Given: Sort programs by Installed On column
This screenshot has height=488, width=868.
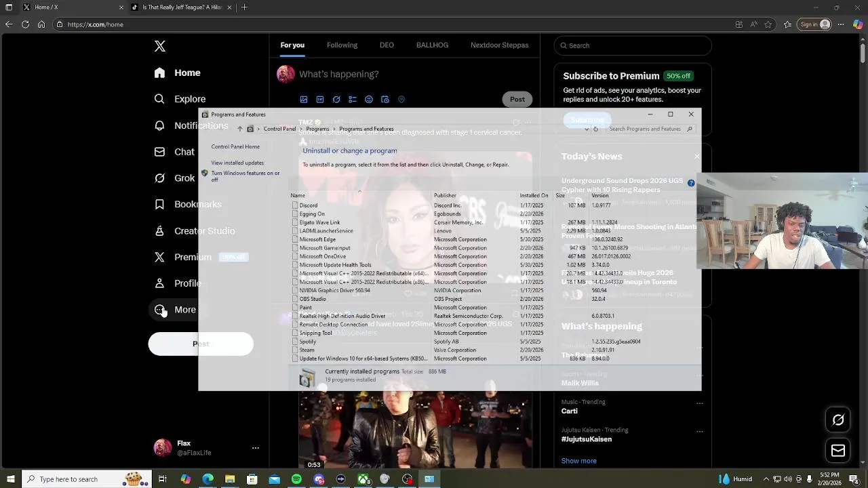Looking at the screenshot, I should point(534,195).
